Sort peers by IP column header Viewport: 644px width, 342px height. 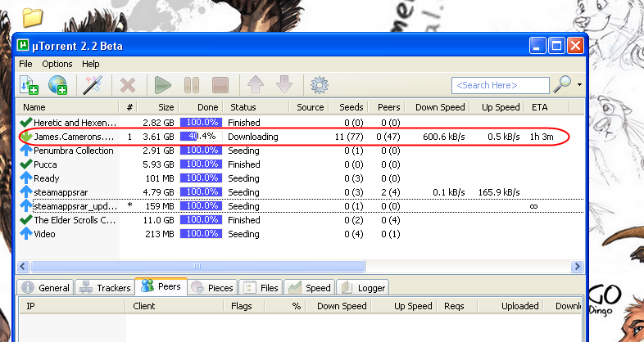pyautogui.click(x=72, y=306)
